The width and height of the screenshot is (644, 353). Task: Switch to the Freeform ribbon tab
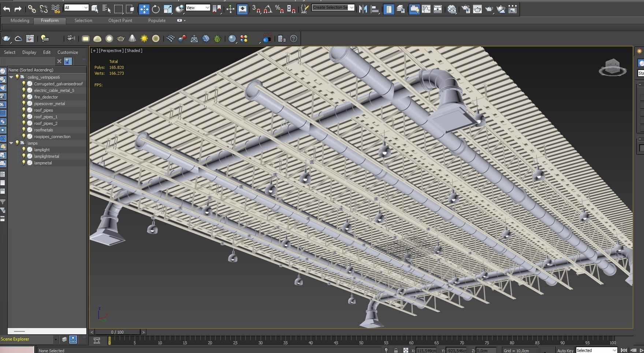coord(50,21)
